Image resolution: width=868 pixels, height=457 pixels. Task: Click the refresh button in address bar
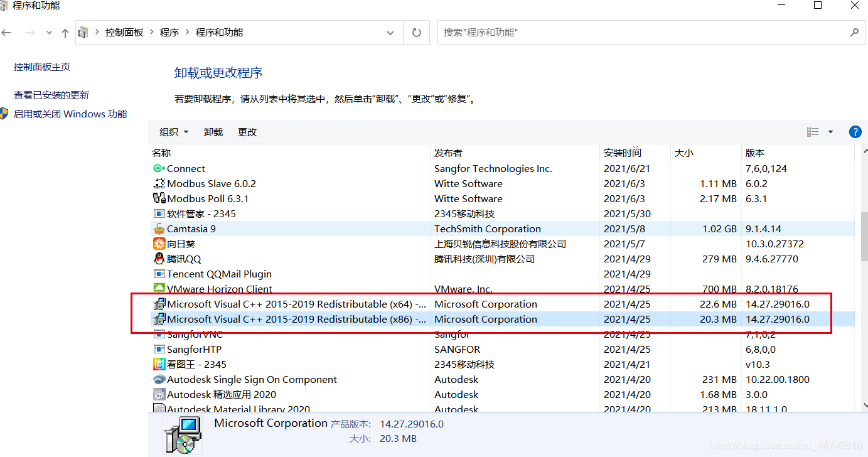417,33
